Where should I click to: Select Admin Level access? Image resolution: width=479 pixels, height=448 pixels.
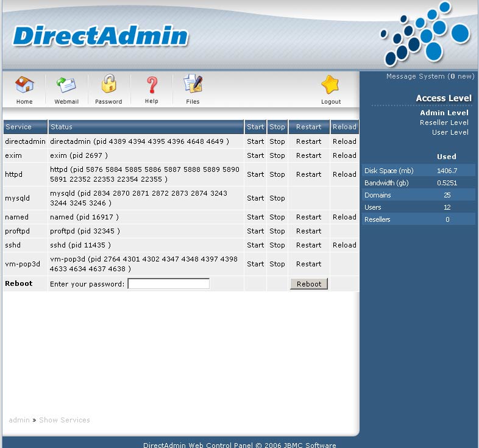(444, 113)
